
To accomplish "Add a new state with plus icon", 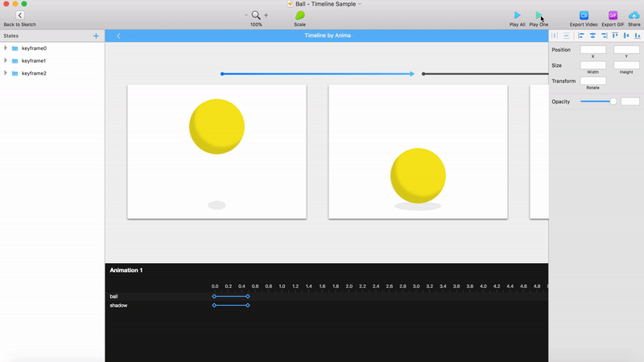I will pos(97,35).
